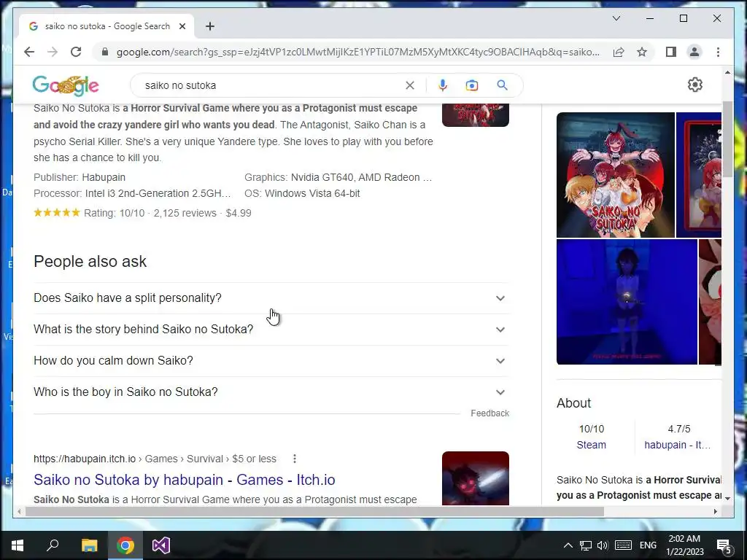Open Windows taskbar search
747x560 pixels.
click(53, 545)
